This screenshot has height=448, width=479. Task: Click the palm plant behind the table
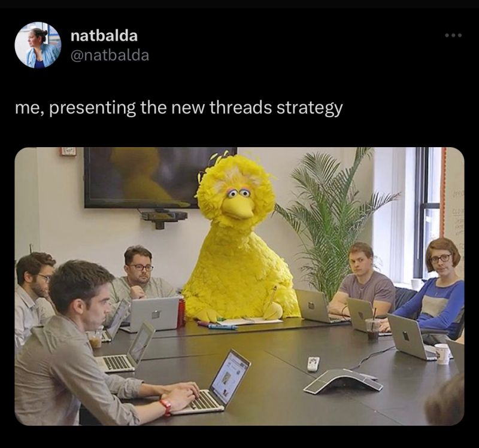click(x=332, y=220)
